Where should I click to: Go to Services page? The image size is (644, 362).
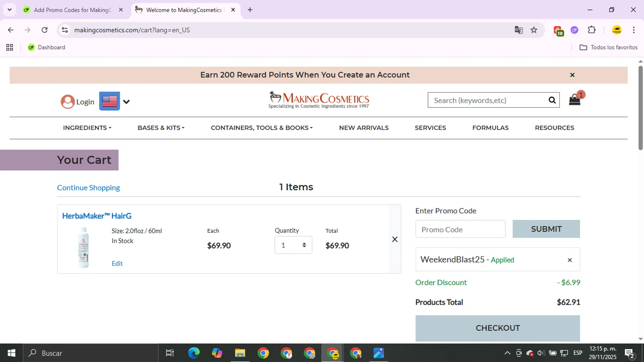tap(430, 128)
